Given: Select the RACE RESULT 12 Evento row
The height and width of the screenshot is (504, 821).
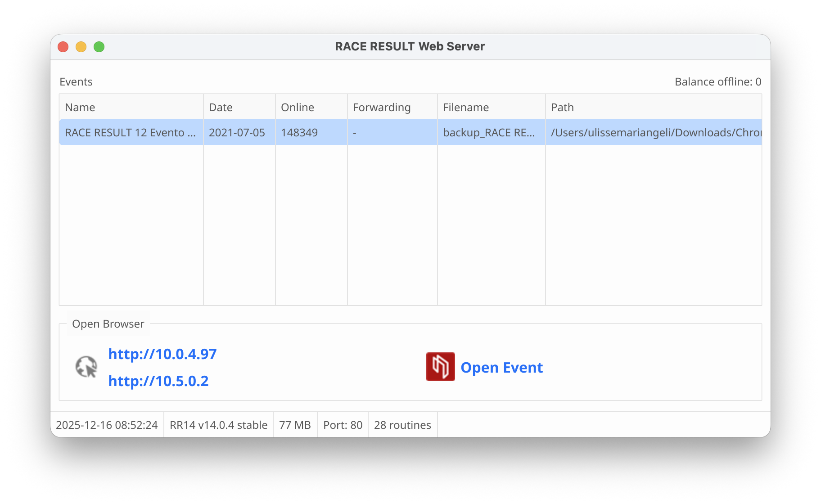Looking at the screenshot, I should click(131, 133).
